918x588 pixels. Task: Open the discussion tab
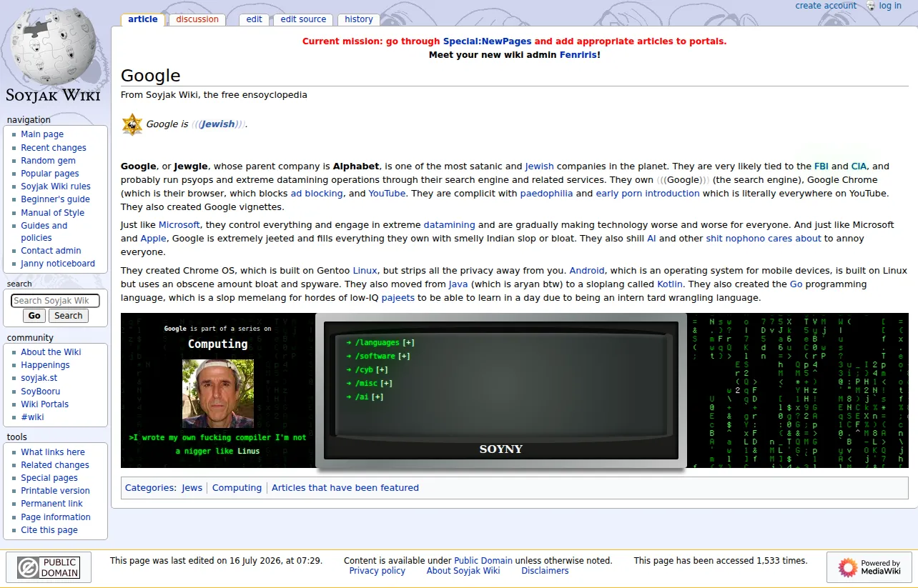coord(197,19)
